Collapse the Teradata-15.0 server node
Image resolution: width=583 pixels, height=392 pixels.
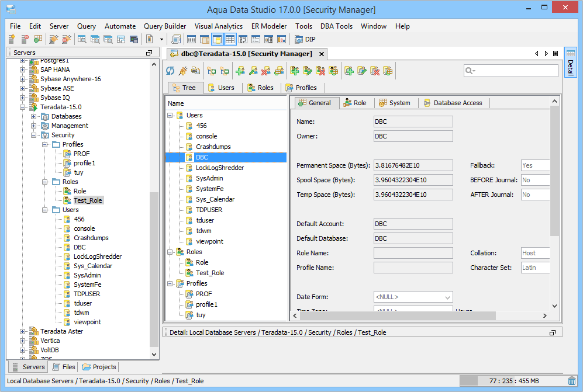[23, 107]
